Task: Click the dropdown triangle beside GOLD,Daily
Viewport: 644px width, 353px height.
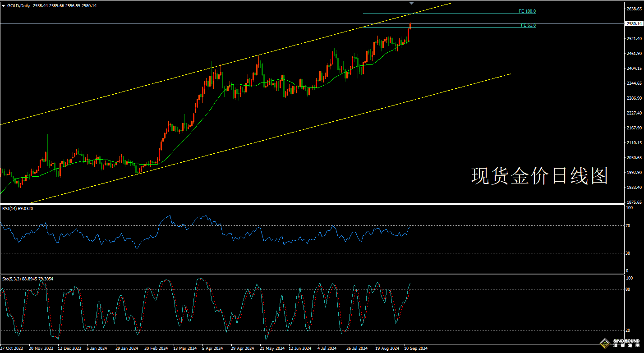Action: click(x=4, y=5)
